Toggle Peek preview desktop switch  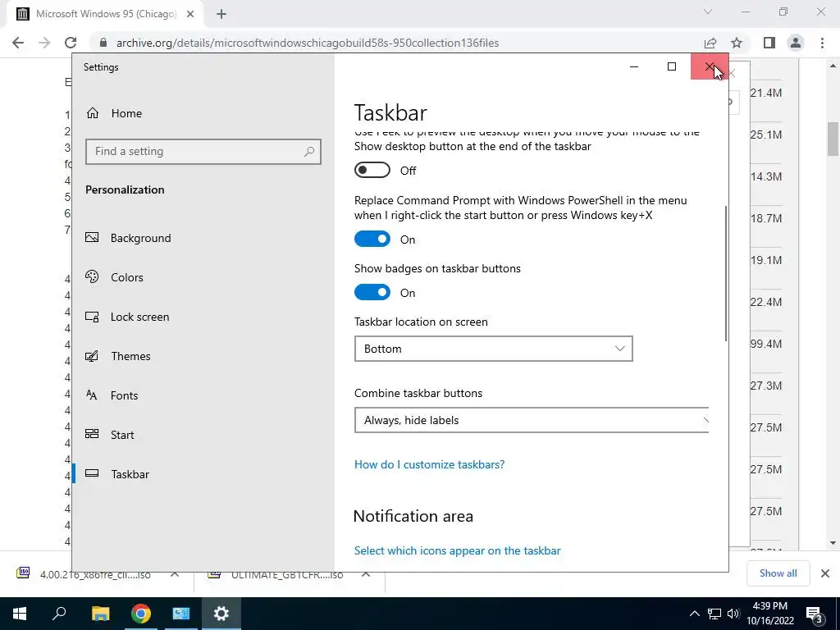(x=372, y=170)
